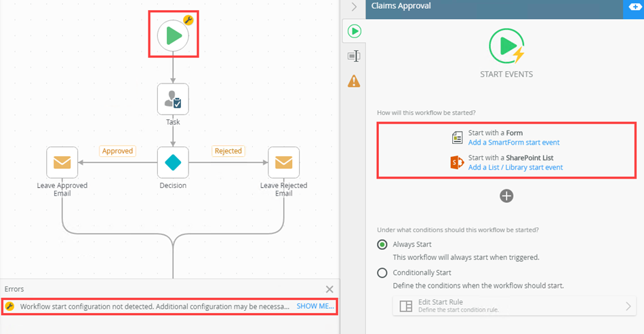Click the Rejected outcome label
Image resolution: width=644 pixels, height=334 pixels.
coord(228,151)
